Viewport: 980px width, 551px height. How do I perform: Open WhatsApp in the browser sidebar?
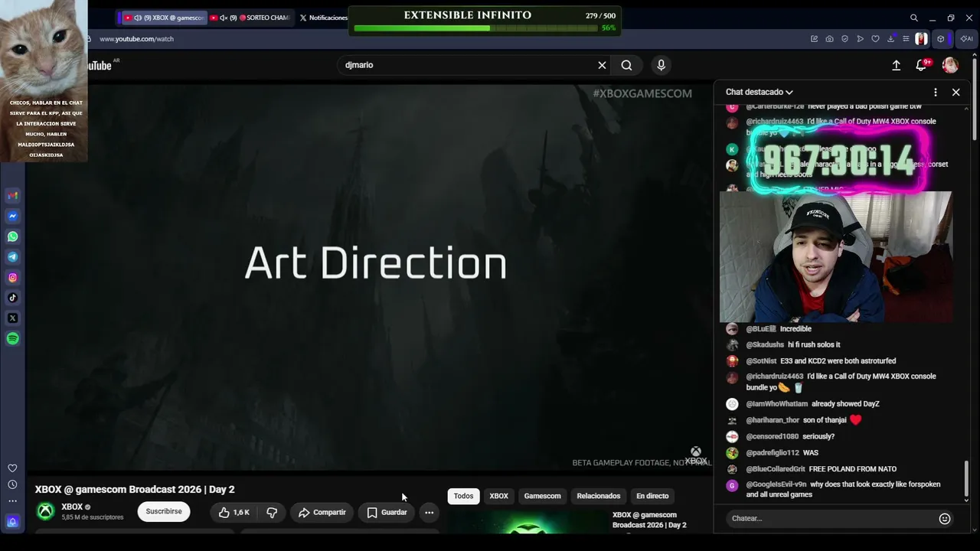(x=12, y=236)
